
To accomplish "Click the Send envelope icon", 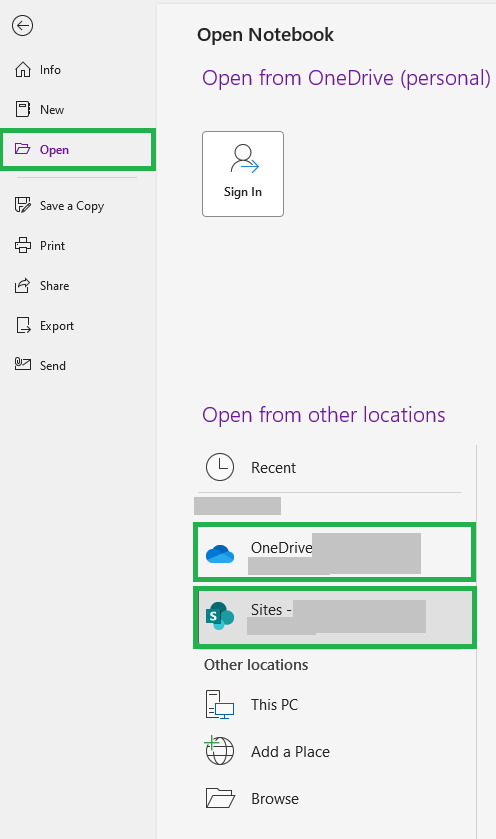I will 22,364.
